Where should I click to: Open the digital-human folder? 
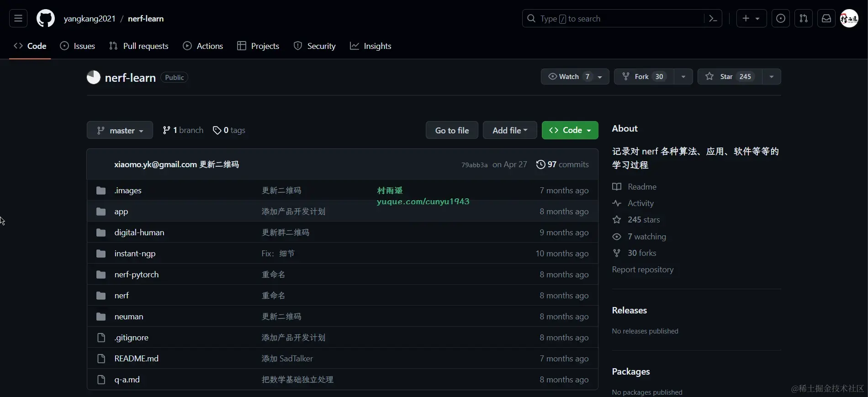click(x=139, y=233)
